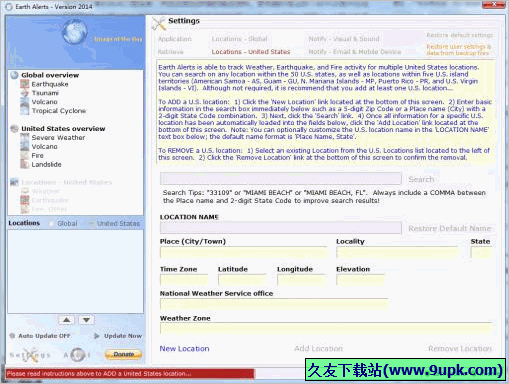This screenshot has width=509, height=384.
Task: Click the Place (City/Town) field
Action: click(244, 252)
